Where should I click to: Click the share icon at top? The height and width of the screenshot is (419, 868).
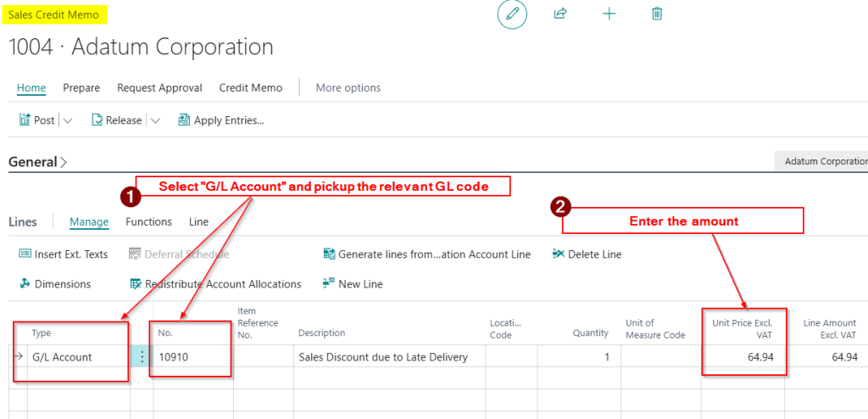pos(560,14)
